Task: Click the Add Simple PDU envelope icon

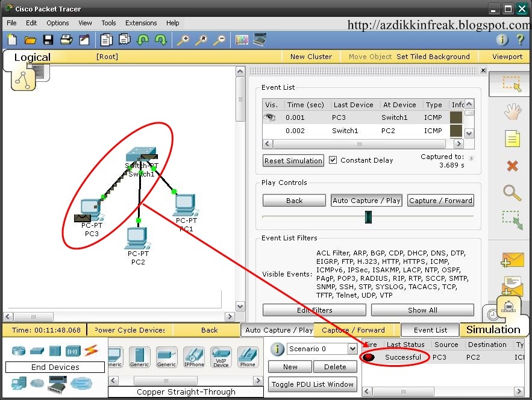Action: pos(512,261)
